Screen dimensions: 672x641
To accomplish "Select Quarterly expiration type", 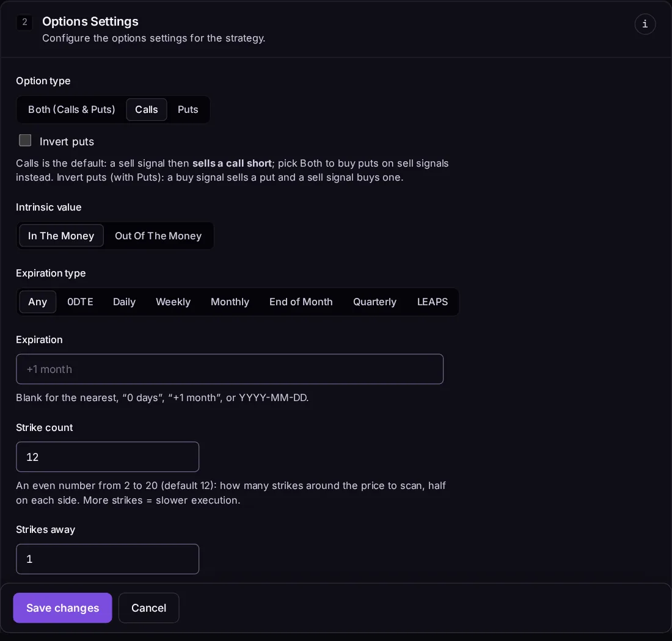I will point(374,302).
